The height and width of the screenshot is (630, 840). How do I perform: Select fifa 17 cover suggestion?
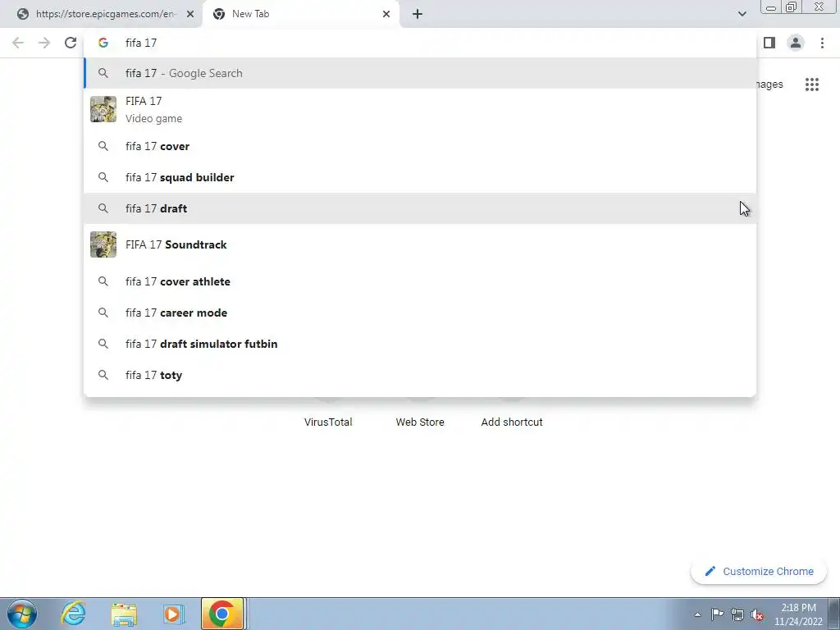pos(420,146)
